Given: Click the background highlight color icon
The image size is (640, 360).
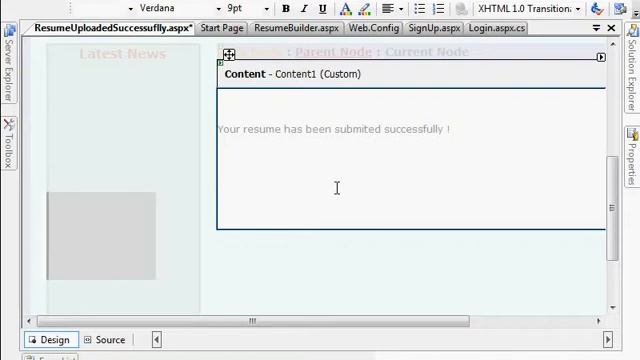Looking at the screenshot, I should click(x=364, y=9).
